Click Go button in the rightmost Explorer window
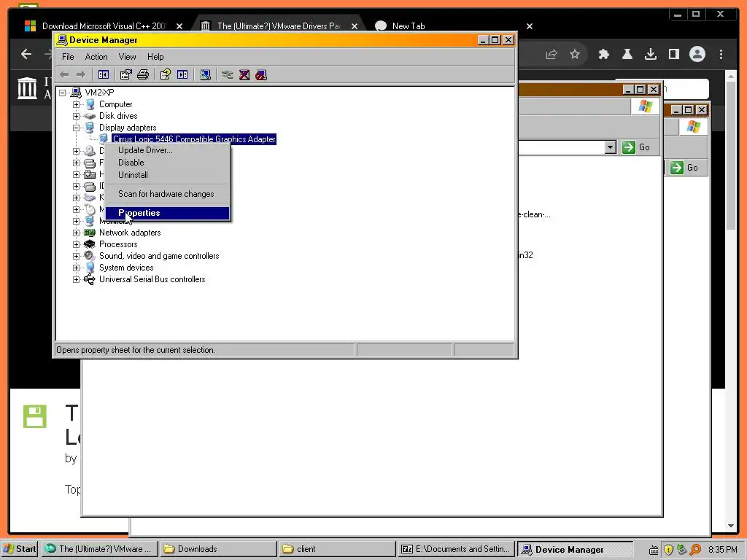This screenshot has width=747, height=560. coord(684,168)
